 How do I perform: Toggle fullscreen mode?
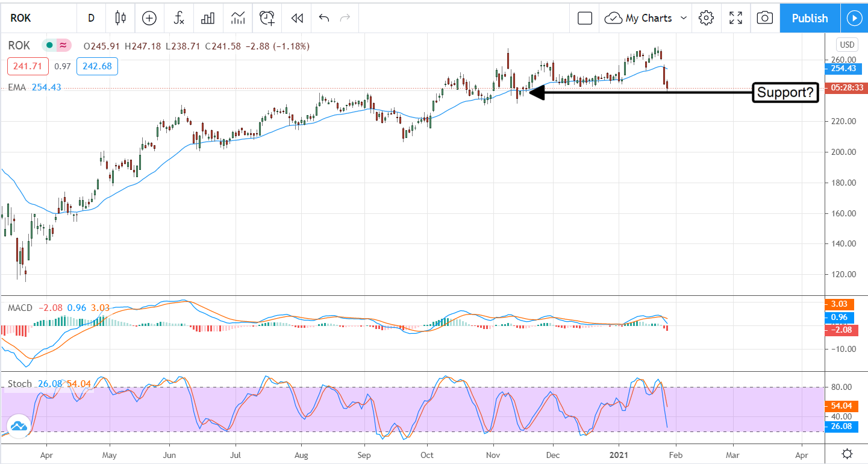[x=735, y=18]
